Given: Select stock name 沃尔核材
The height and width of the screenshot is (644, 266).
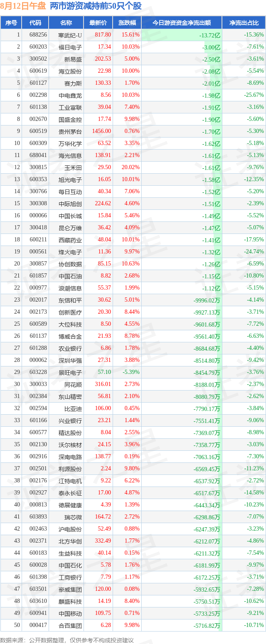Looking at the screenshot, I should (70, 445).
